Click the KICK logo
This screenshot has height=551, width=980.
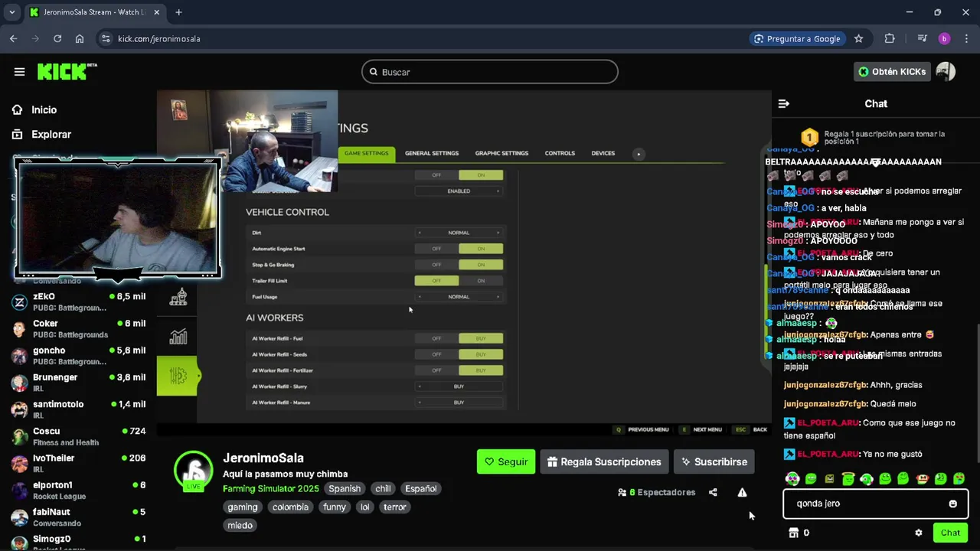pos(67,71)
